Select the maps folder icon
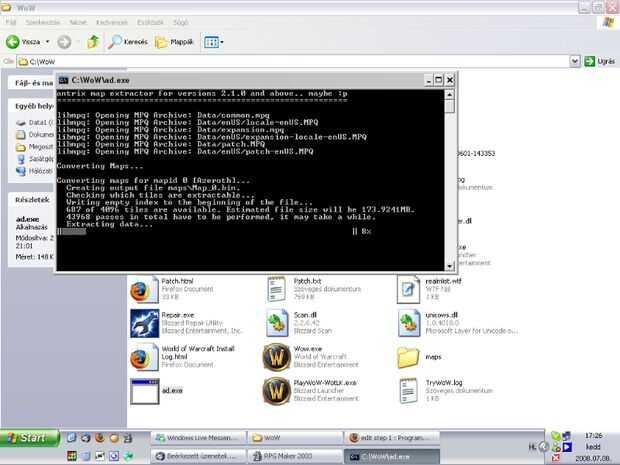 pos(408,357)
